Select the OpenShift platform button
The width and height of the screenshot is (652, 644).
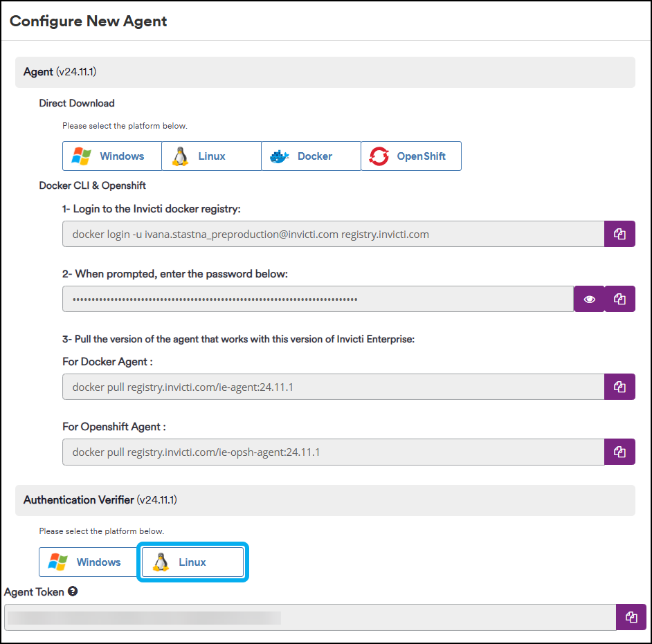[411, 156]
